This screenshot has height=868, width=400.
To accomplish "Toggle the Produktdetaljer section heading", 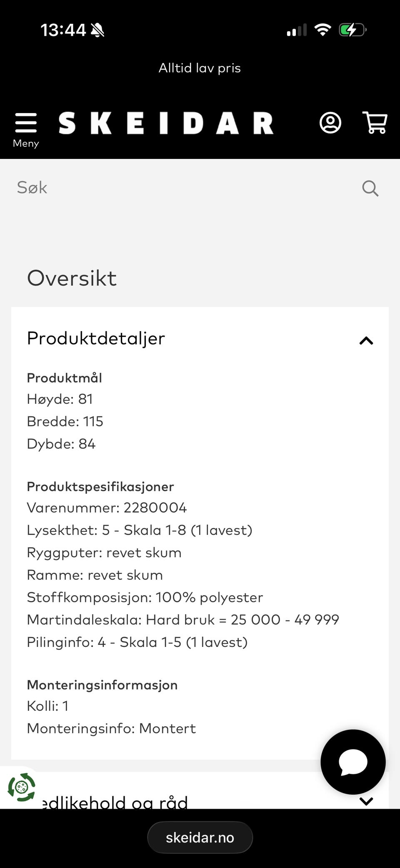I will [x=96, y=338].
